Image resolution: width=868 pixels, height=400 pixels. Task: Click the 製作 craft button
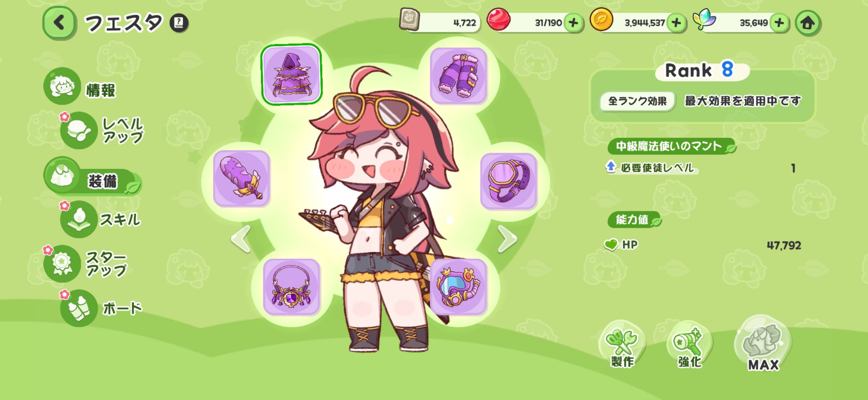[622, 345]
